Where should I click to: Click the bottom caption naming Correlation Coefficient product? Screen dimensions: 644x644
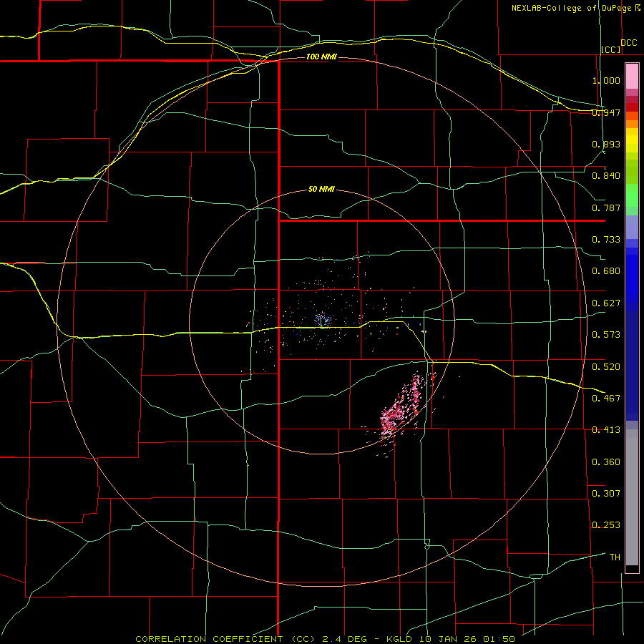tap(325, 639)
